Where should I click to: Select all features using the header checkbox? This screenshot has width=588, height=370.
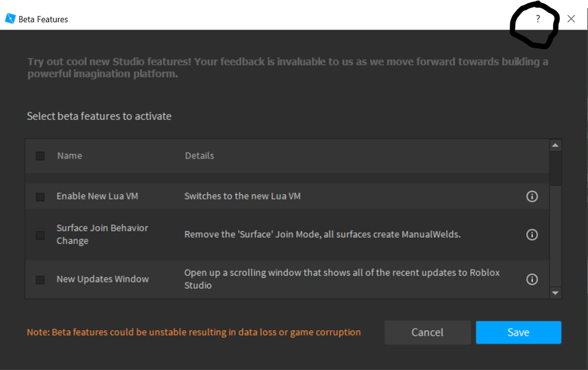(40, 155)
